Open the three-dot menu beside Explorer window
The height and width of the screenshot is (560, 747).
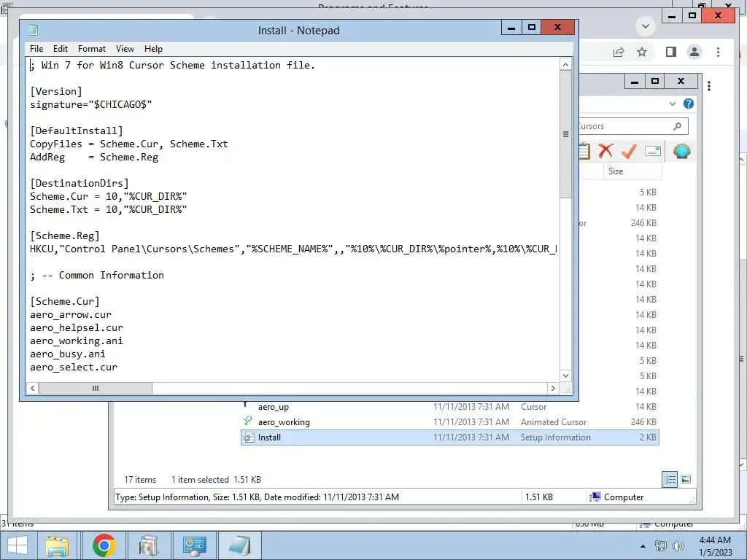pos(709,86)
